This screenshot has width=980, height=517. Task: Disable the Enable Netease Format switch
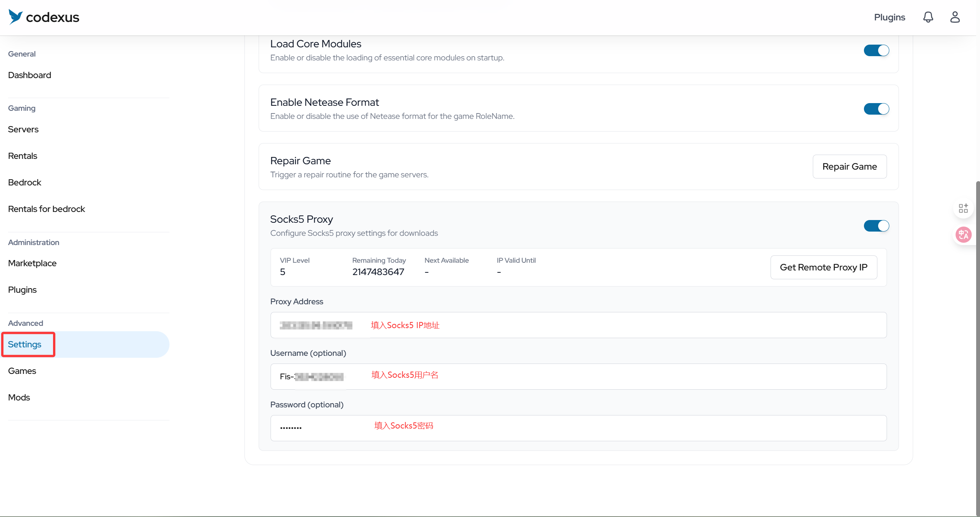coord(876,109)
